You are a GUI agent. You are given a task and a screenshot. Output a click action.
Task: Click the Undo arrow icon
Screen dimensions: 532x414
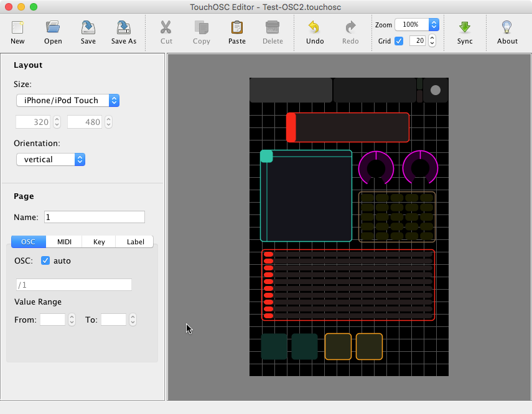[315, 28]
